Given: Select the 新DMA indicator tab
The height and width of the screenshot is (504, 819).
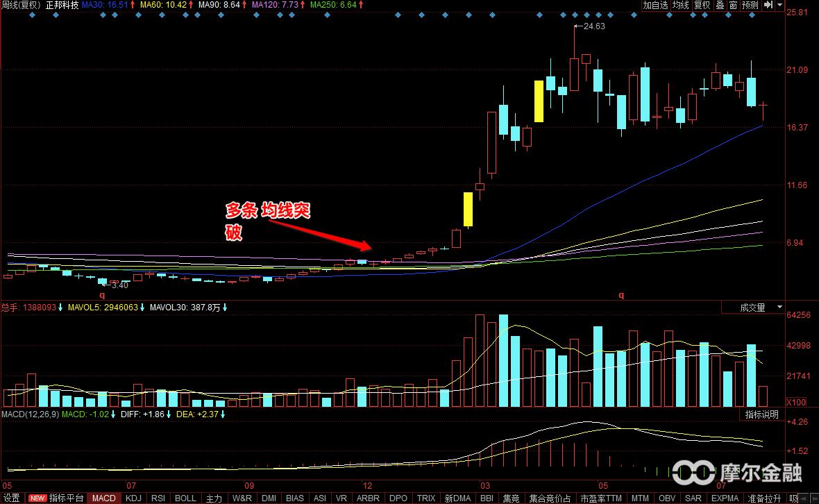Looking at the screenshot, I should pos(457,498).
